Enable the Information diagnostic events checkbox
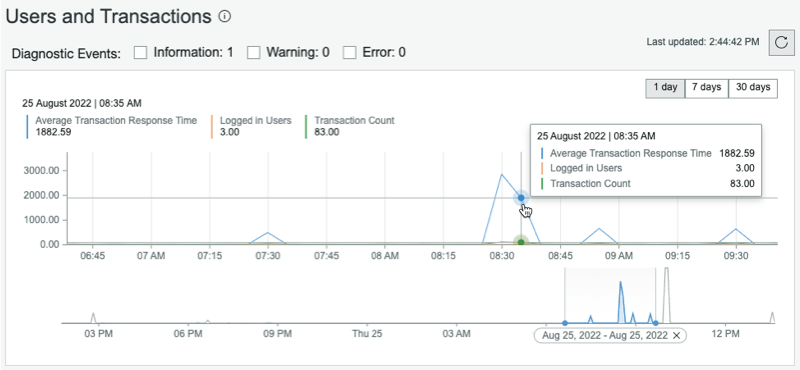Image resolution: width=800 pixels, height=370 pixels. point(140,53)
